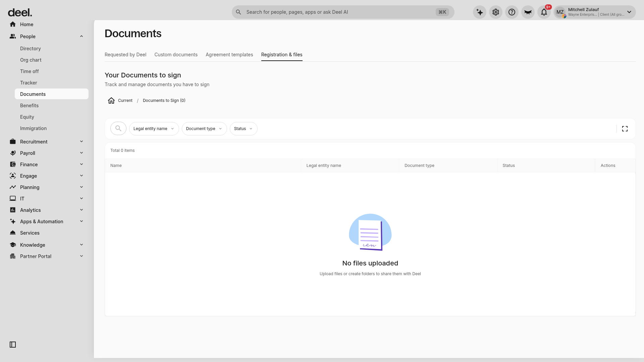Click the ⌘K shortcut badge

click(442, 12)
